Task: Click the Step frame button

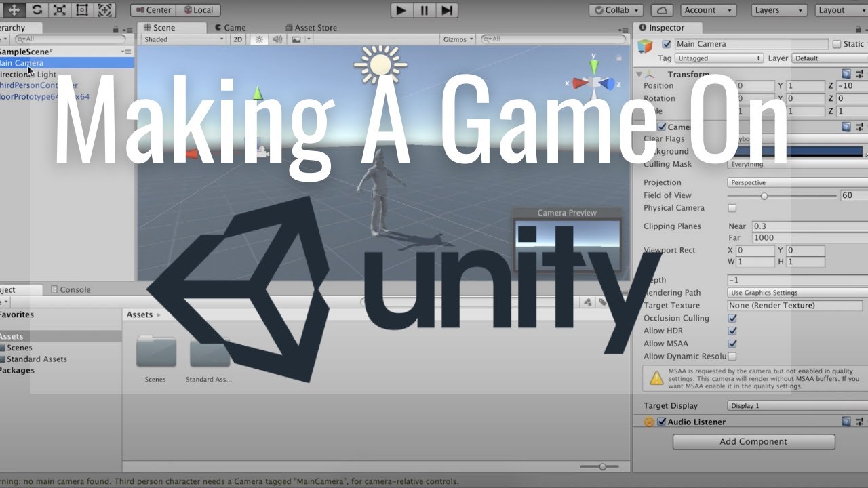Action: tap(446, 10)
